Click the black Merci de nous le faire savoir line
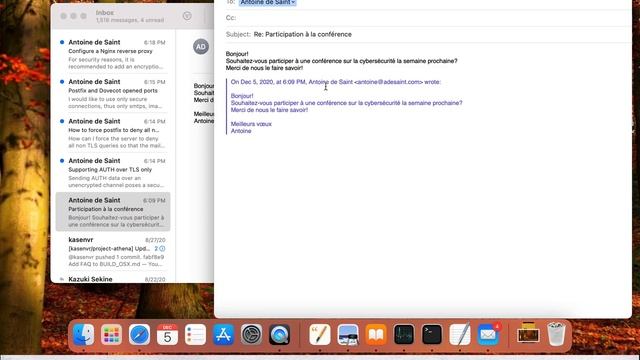The image size is (640, 360). click(x=264, y=68)
